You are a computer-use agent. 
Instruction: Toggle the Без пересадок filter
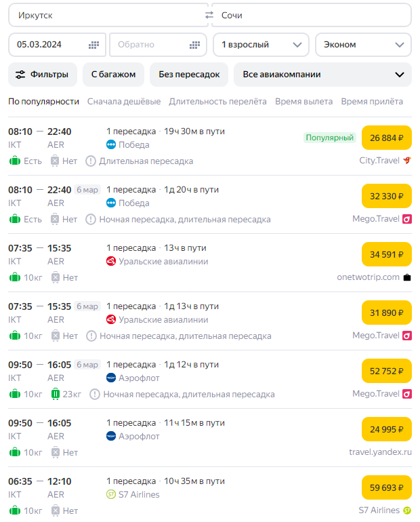pyautogui.click(x=189, y=75)
